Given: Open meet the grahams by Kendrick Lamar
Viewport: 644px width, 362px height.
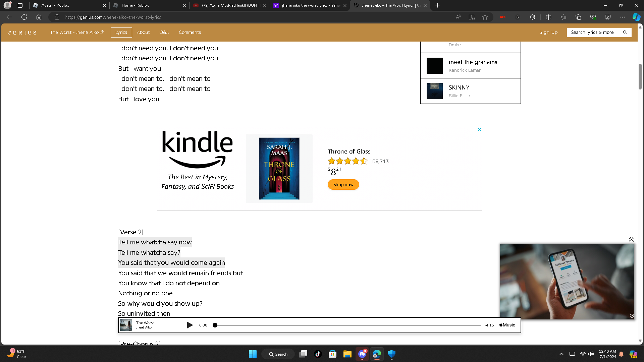Looking at the screenshot, I should (x=471, y=66).
